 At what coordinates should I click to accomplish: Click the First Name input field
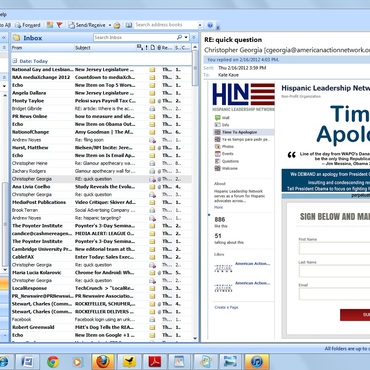point(334,249)
